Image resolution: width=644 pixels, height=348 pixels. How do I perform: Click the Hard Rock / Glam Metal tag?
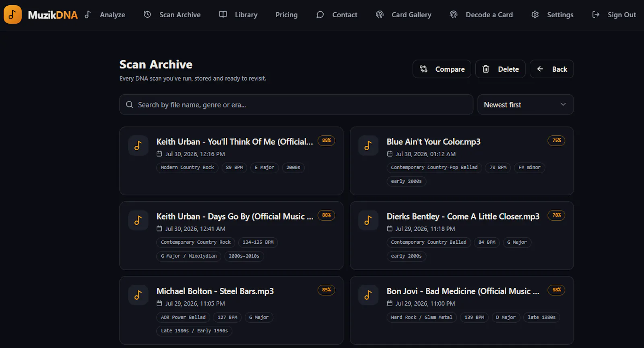tap(422, 317)
